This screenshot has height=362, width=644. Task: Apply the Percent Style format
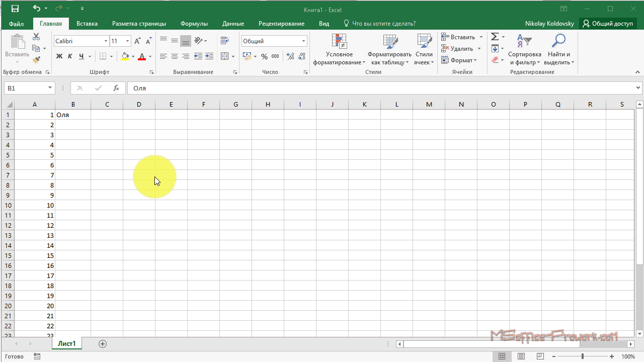click(x=264, y=56)
